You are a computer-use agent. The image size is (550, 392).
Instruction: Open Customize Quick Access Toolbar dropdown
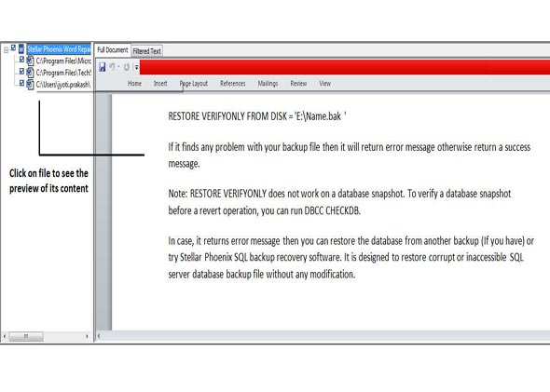(136, 67)
